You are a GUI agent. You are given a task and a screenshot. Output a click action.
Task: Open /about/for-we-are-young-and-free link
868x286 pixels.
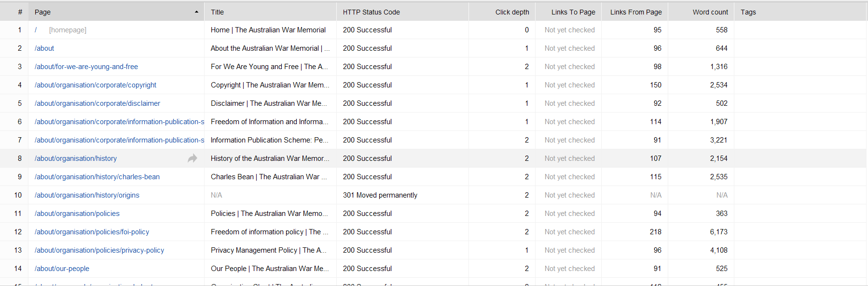click(86, 67)
